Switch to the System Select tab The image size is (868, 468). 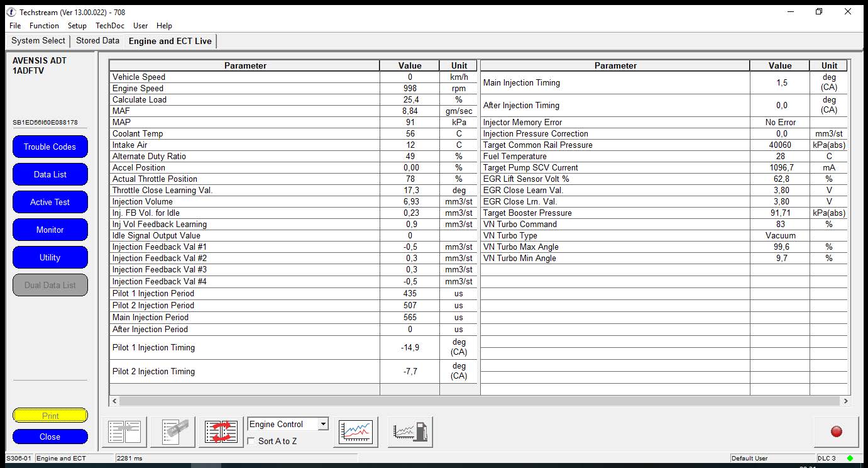click(x=37, y=40)
